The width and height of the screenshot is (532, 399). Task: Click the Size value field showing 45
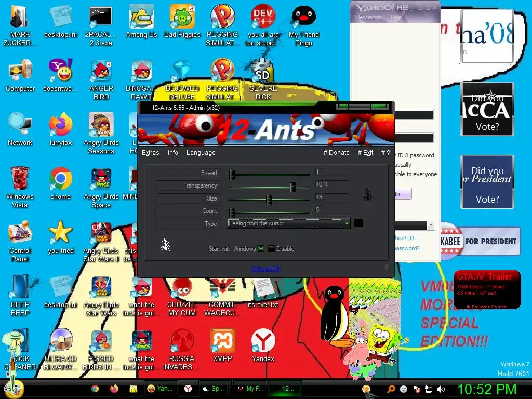[x=331, y=197]
